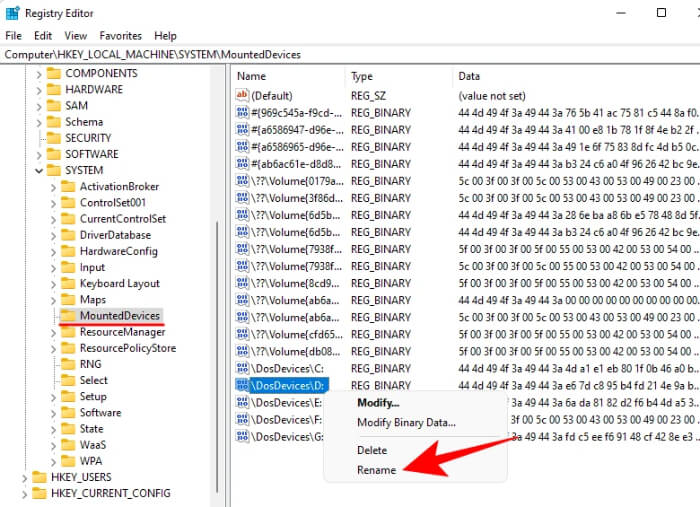Collapse the SYSTEM key
Screen dimensions: 700x507
(39, 170)
